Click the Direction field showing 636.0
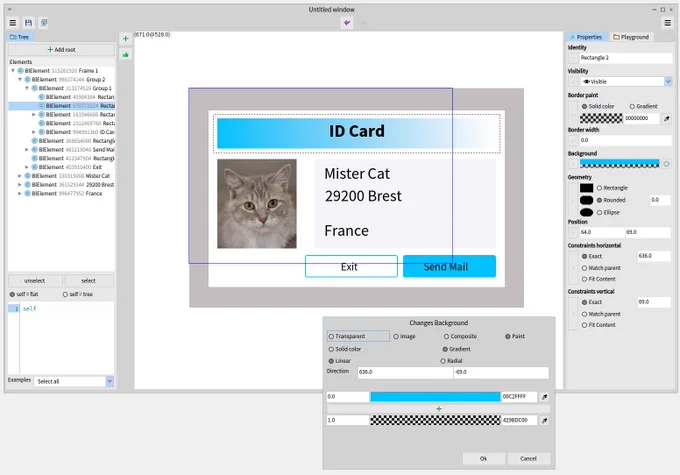 405,372
